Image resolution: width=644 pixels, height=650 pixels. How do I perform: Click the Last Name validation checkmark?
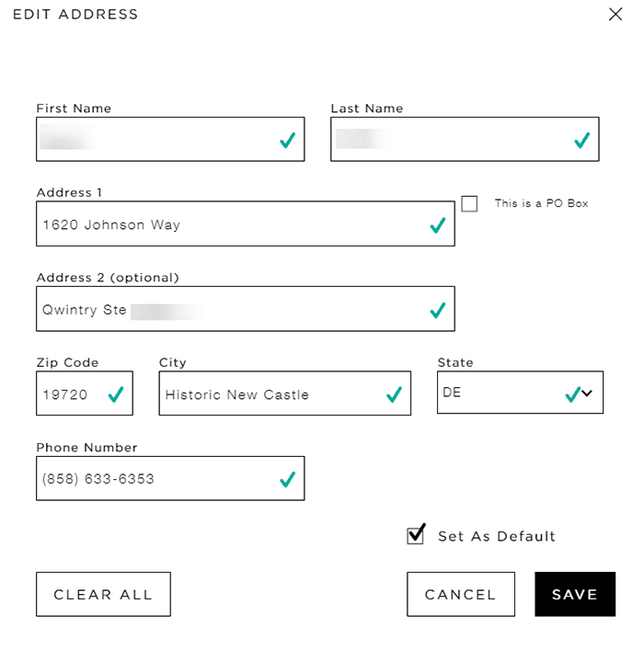coord(581,141)
